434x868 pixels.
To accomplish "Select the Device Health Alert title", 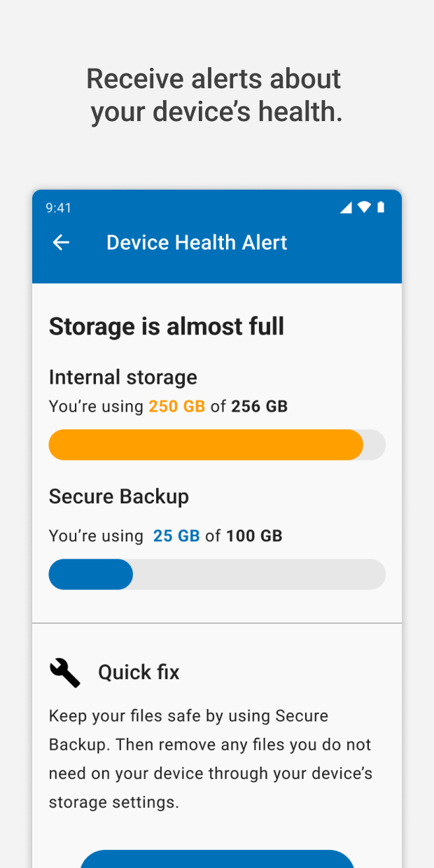I will tap(197, 242).
